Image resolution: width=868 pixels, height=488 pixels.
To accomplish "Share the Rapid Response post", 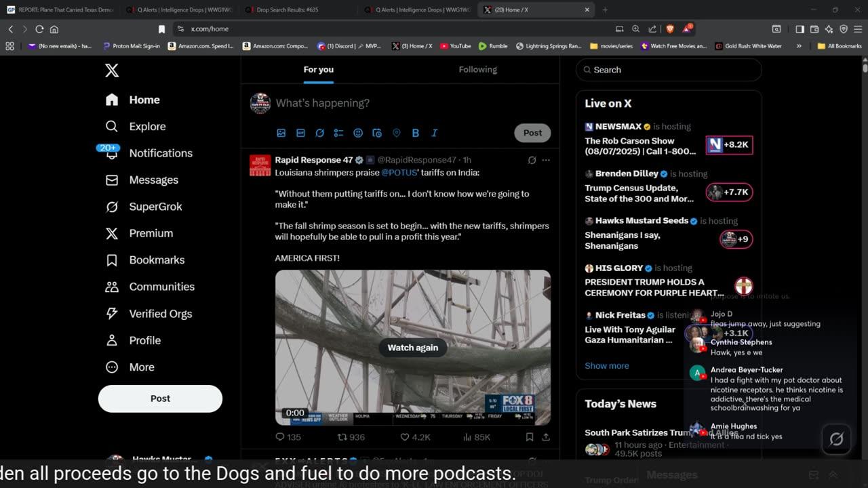I will coord(546,437).
